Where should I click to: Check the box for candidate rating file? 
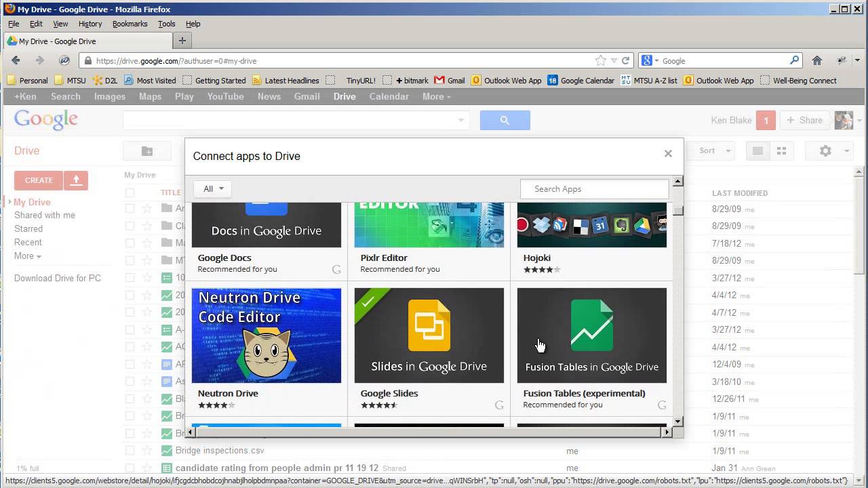130,468
